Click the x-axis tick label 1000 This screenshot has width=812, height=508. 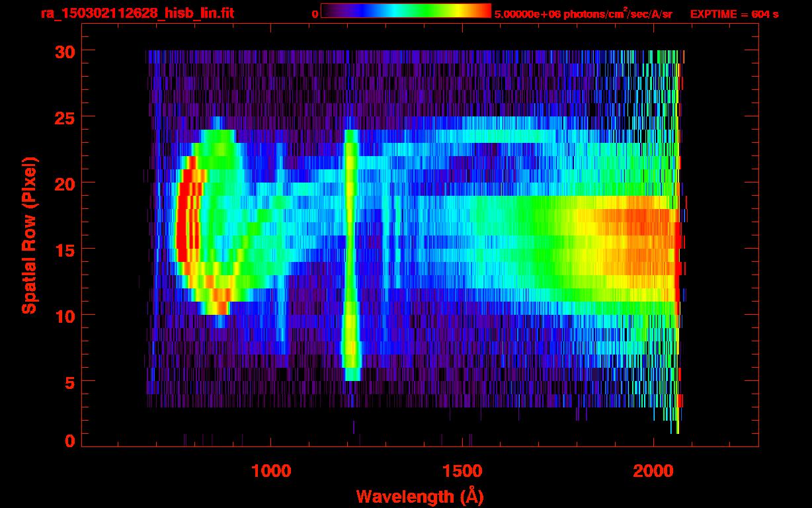(x=271, y=471)
